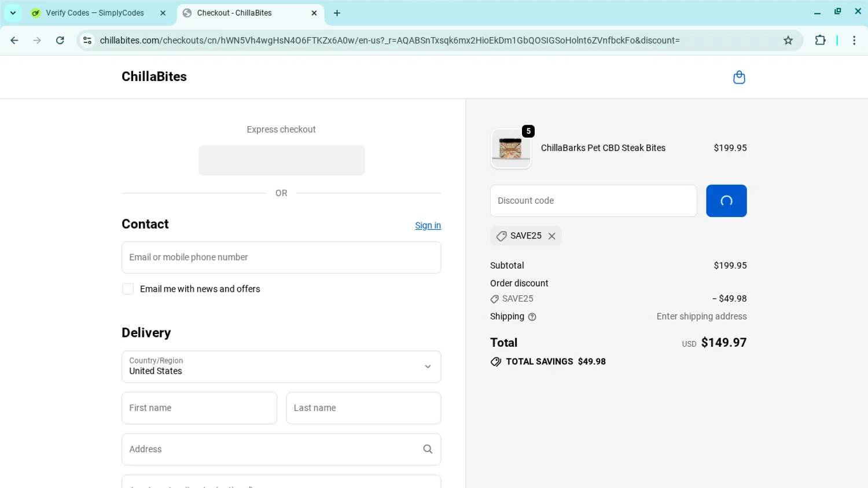Viewport: 868px width, 488px height.
Task: Remove the SAVE25 discount code tag
Action: [551, 236]
